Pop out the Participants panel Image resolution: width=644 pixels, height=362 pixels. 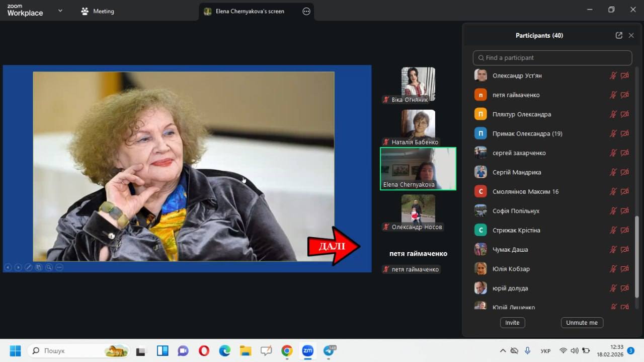619,35
